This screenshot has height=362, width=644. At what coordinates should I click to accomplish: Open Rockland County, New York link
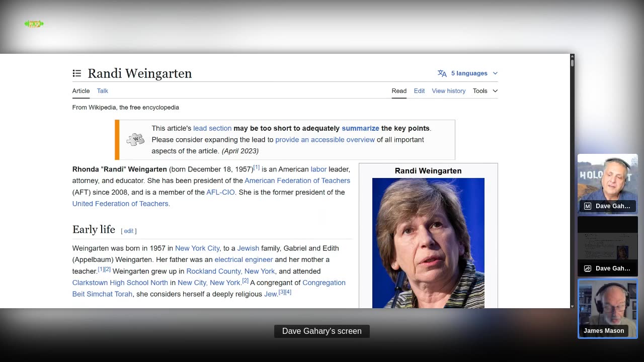tap(231, 271)
